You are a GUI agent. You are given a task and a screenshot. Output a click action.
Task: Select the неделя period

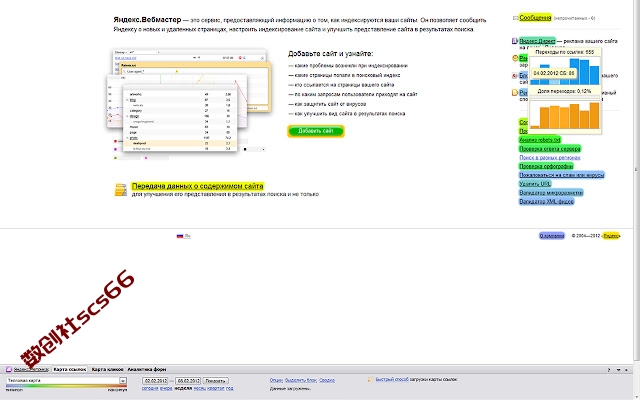point(183,388)
